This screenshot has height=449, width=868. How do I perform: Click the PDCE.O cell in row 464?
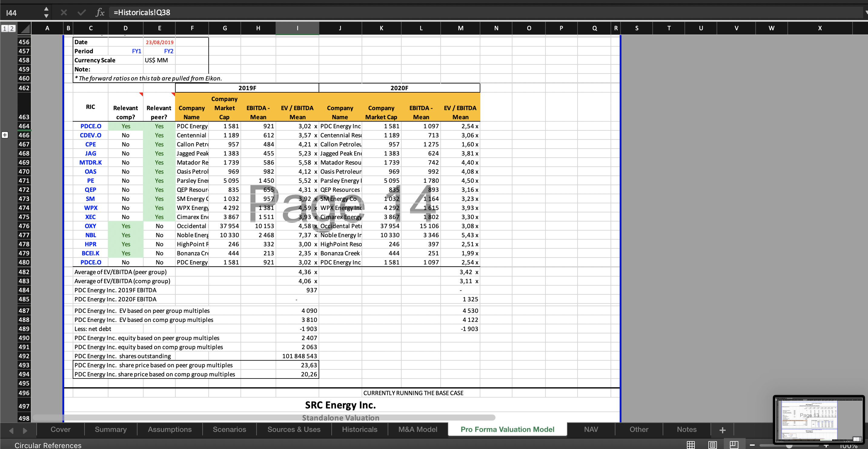(91, 126)
